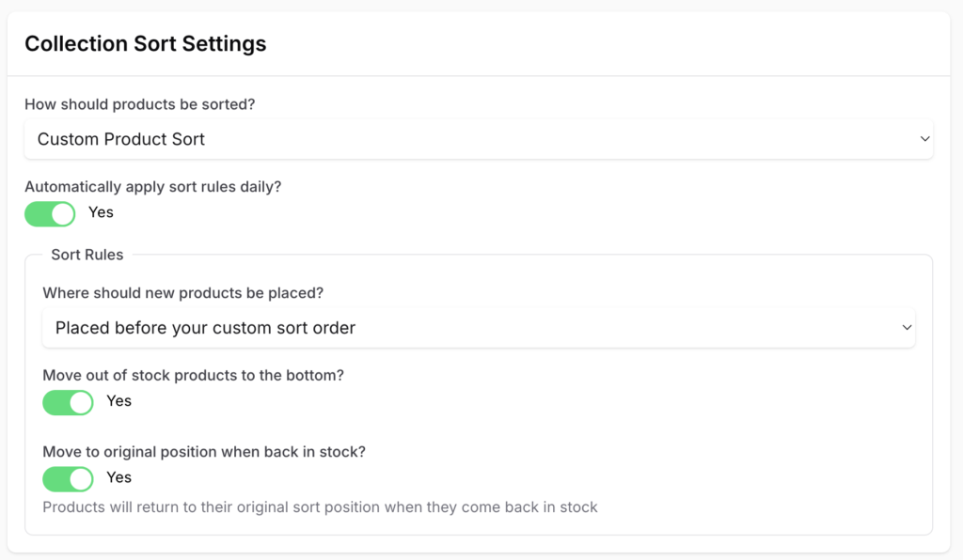Click the 'How should products be sorted?' label

139,104
